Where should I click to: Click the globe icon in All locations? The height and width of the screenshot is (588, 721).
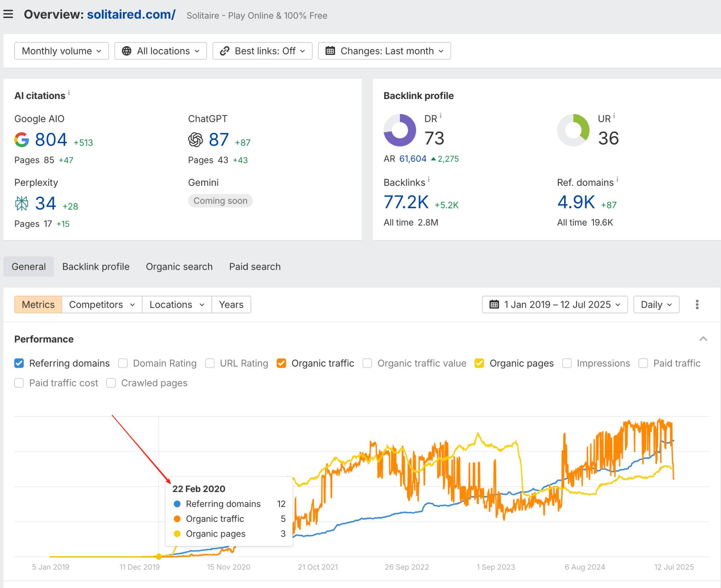click(127, 51)
